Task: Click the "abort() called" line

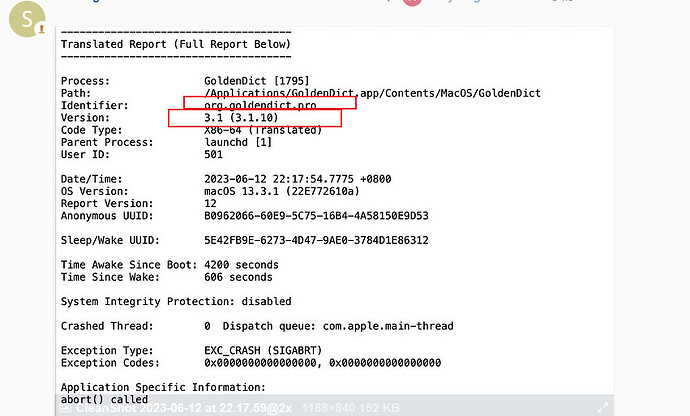Action: [104, 399]
